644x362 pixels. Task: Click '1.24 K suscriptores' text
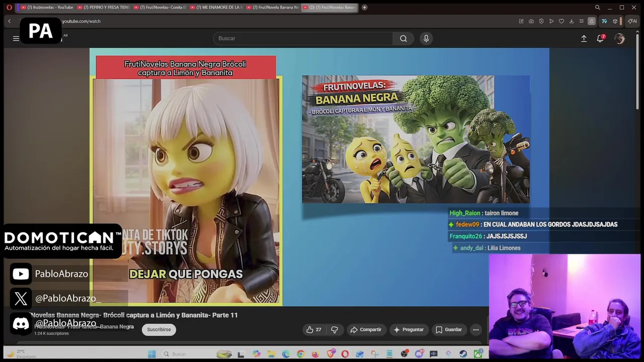[x=51, y=333]
